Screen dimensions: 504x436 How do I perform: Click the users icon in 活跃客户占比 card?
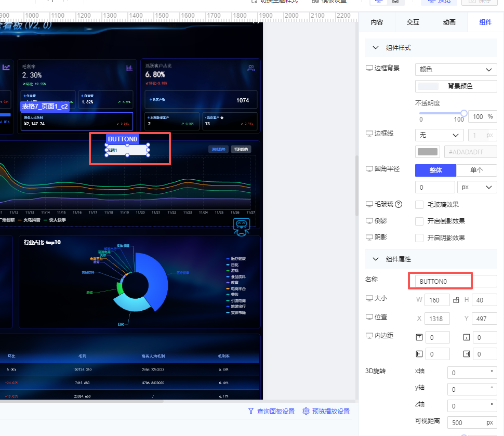(251, 68)
